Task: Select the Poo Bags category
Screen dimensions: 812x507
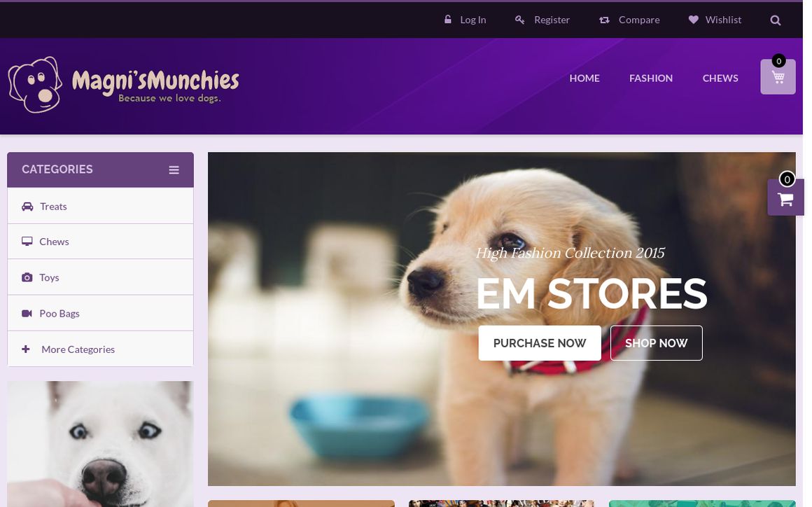Action: (x=101, y=313)
